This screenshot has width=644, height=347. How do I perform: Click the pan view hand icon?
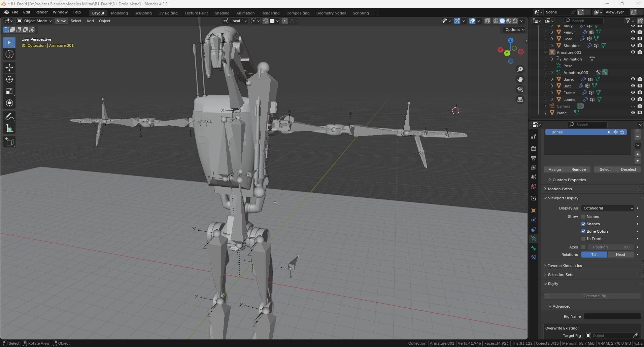click(520, 79)
